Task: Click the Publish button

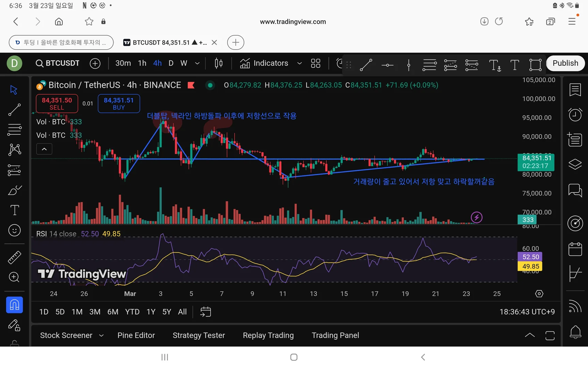Action: point(565,63)
